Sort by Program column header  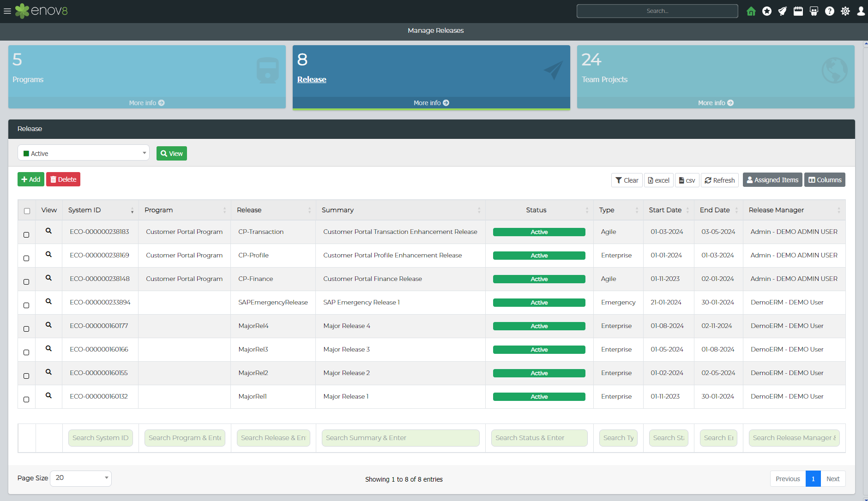[x=185, y=210]
